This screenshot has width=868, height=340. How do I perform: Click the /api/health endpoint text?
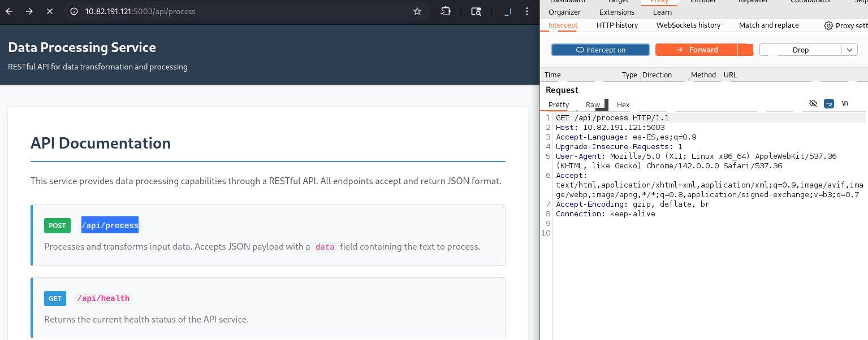coord(103,298)
